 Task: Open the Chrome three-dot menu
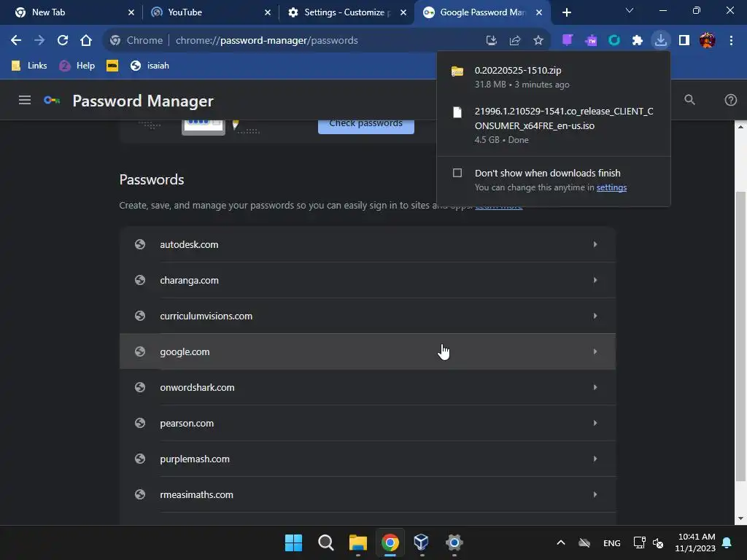(x=731, y=41)
